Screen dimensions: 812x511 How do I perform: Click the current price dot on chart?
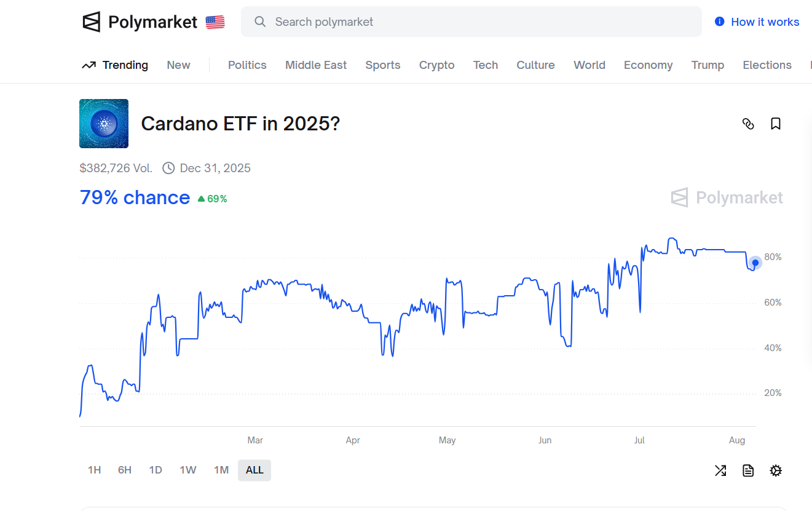click(x=755, y=263)
